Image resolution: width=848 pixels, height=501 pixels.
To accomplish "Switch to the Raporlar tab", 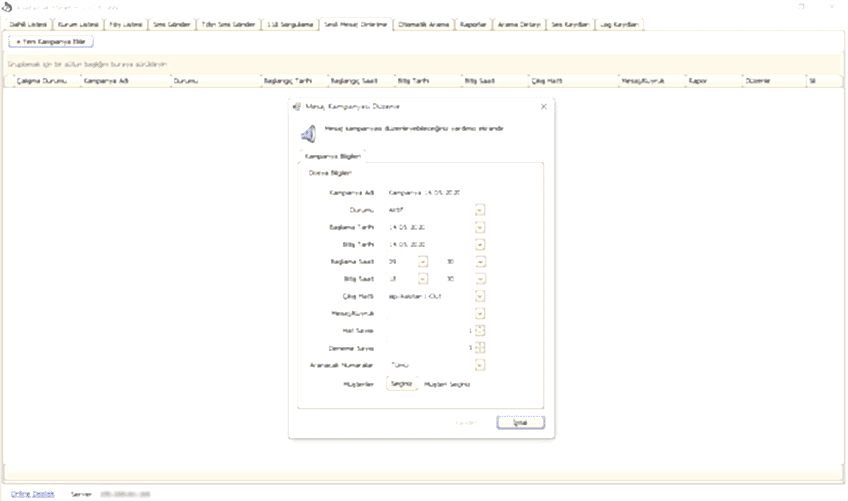I will [x=474, y=23].
